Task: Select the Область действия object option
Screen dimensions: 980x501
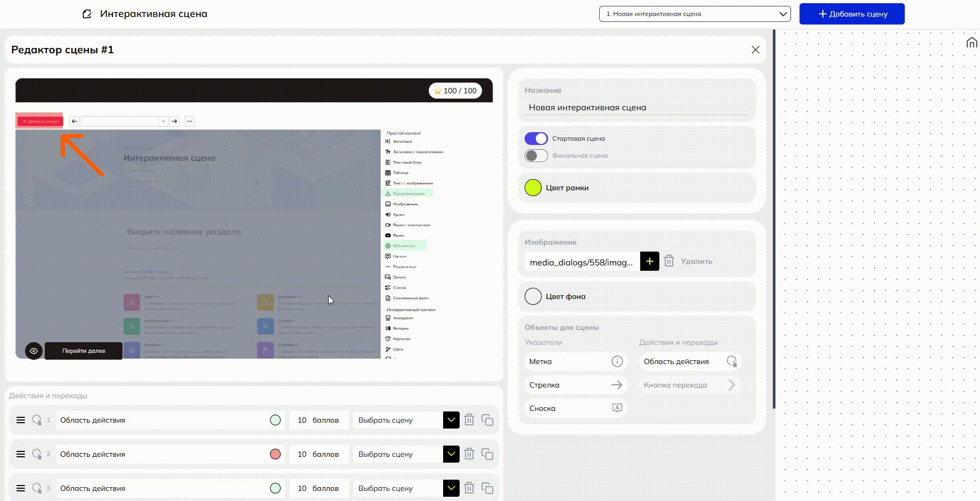Action: 690,361
